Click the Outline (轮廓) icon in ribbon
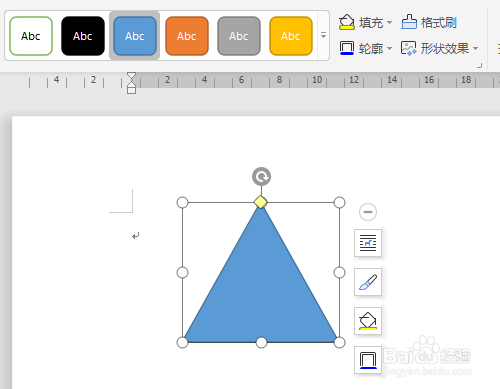This screenshot has height=389, width=500. pyautogui.click(x=347, y=48)
